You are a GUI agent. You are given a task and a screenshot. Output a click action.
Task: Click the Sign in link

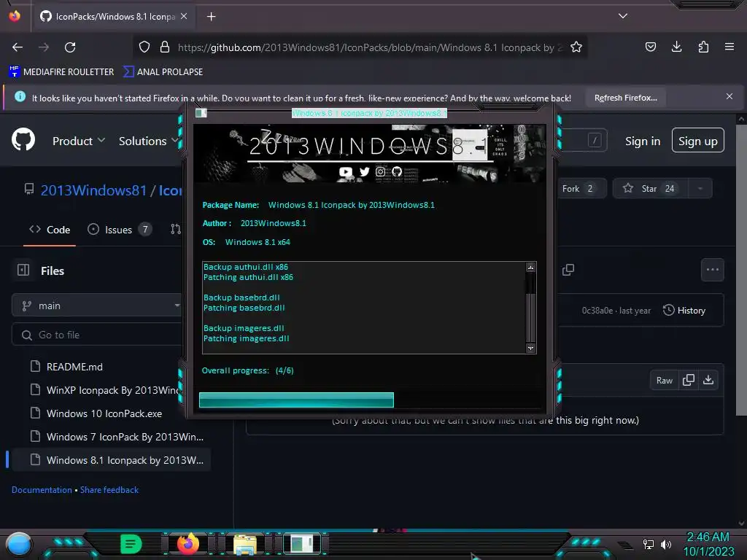642,141
